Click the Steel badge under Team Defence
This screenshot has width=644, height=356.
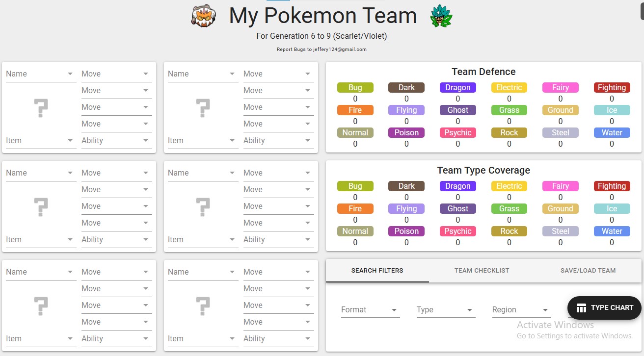[x=561, y=133]
